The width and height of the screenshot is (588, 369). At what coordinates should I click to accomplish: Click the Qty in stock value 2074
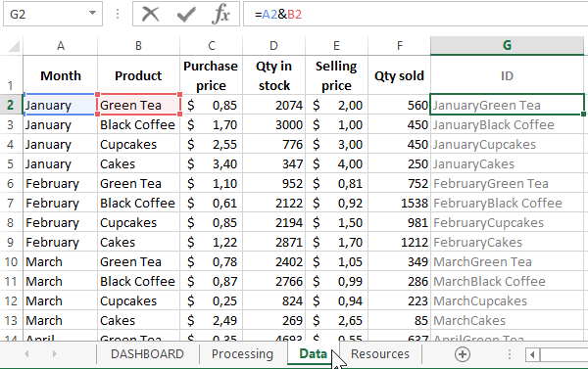click(273, 105)
